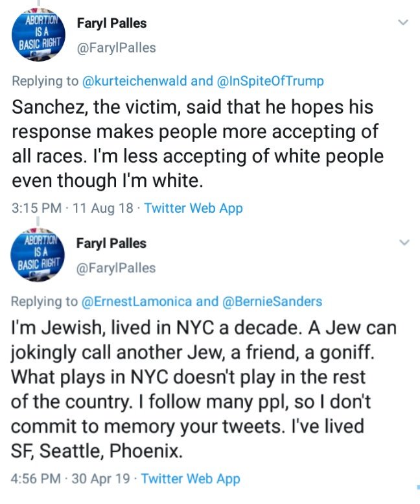Click "Replying to" label on second tweet
This screenshot has width=420, height=504.
pyautogui.click(x=45, y=301)
